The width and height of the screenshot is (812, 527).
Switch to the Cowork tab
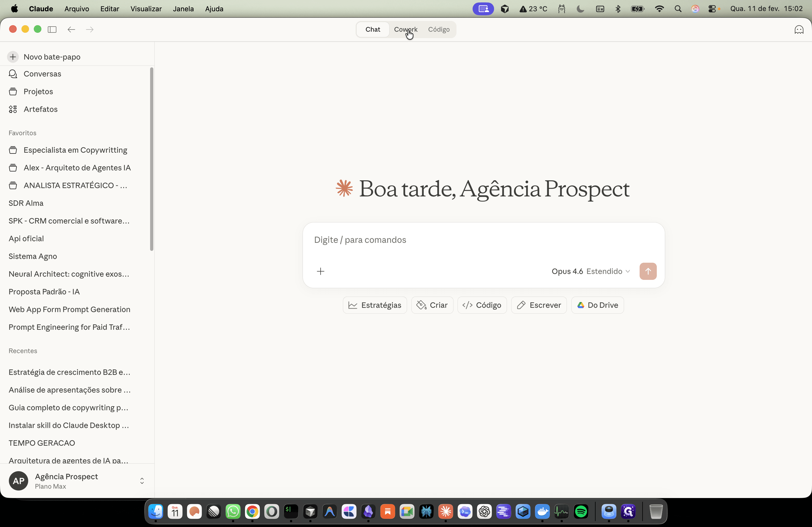(406, 29)
